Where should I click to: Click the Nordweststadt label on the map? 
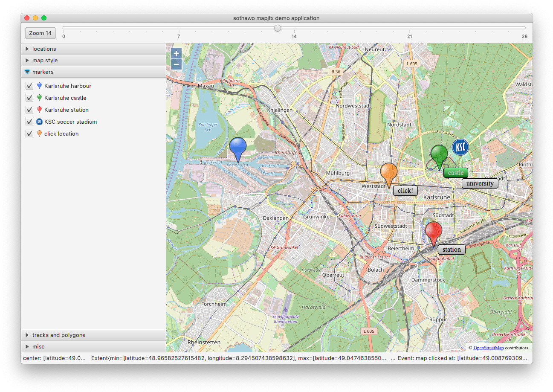click(x=354, y=106)
